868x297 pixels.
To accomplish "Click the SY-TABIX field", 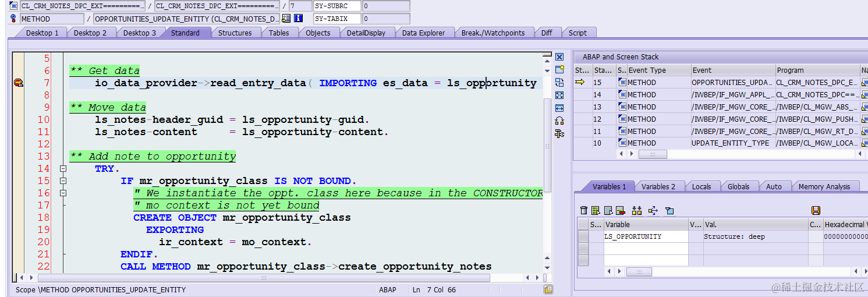I will (336, 19).
